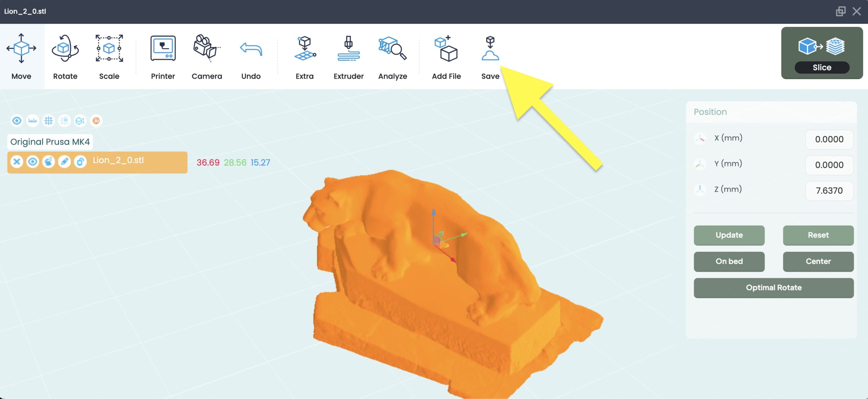Select the Rotate tool

coord(65,56)
